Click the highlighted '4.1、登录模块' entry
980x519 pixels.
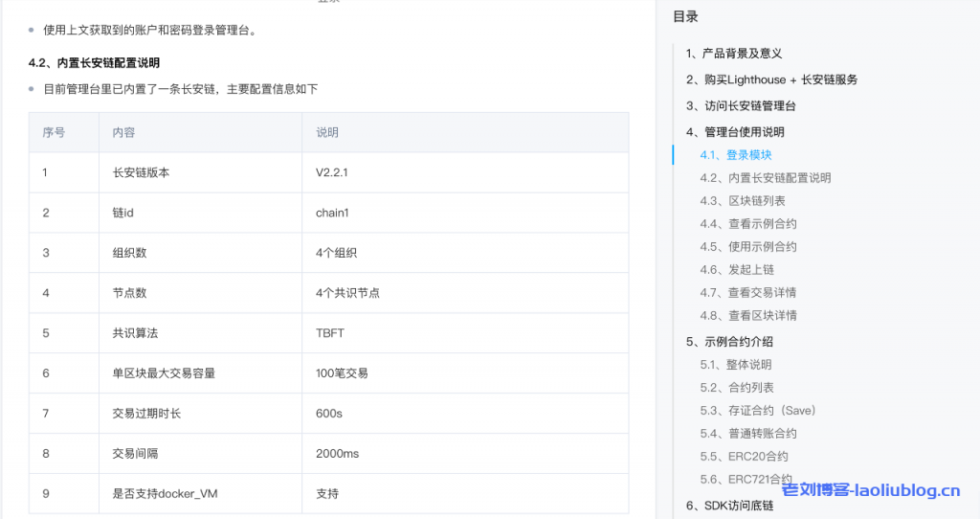pos(735,155)
